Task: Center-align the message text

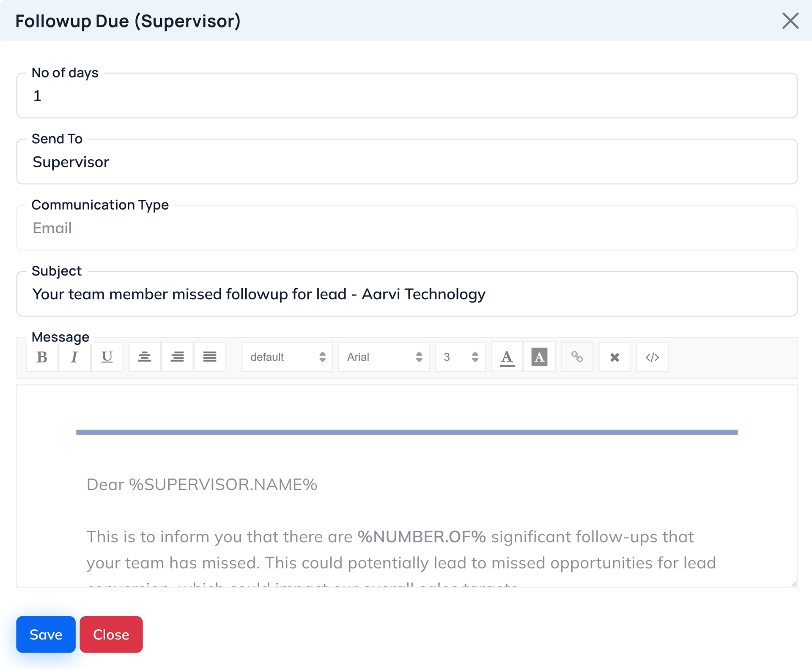Action: coord(145,357)
